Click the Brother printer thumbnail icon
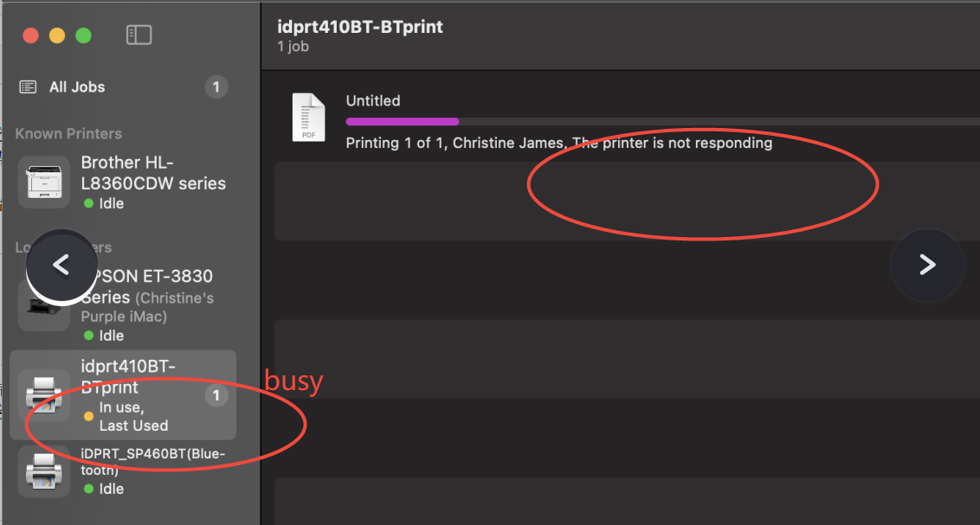Viewport: 980px width, 525px height. coord(44,182)
